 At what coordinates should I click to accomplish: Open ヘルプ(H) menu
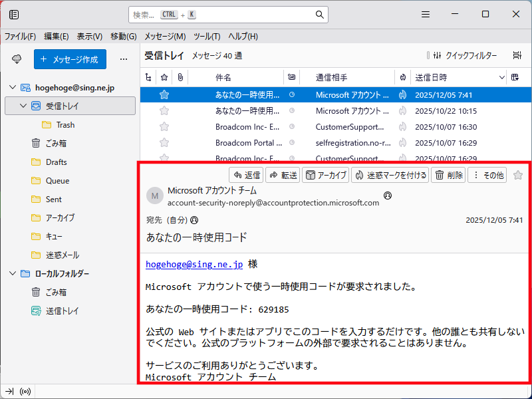(x=243, y=37)
